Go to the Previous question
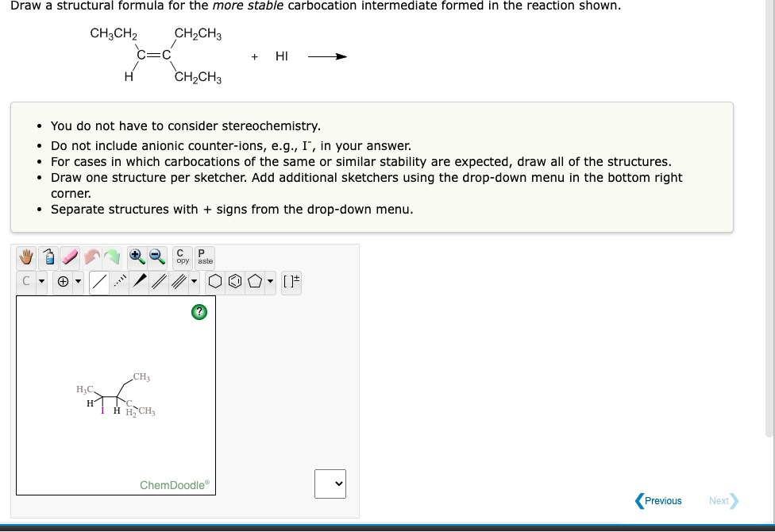Screen dimensions: 775x532 coord(658,501)
